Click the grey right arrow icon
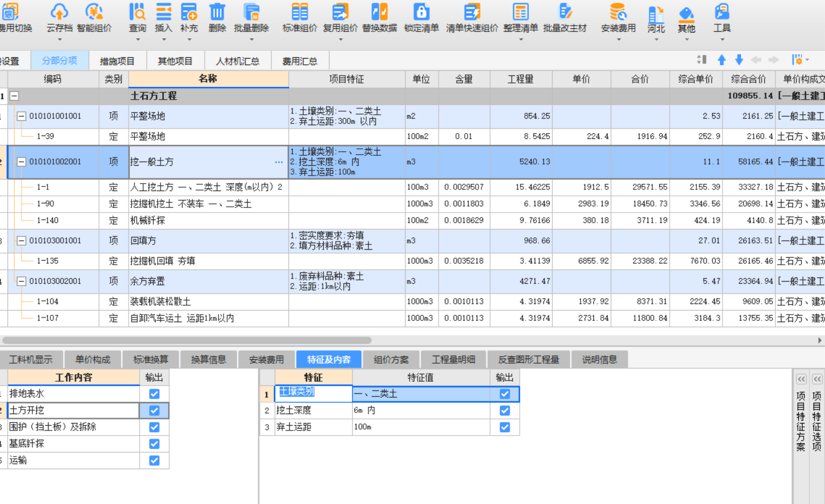The image size is (825, 504). [773, 60]
